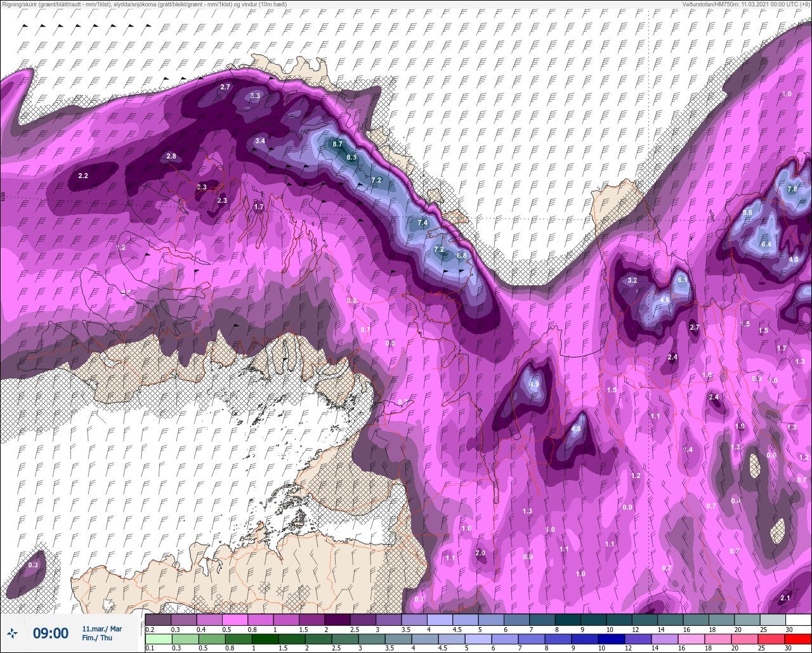Click the map title text starting with 'Rigning/skúrir'
The image size is (812, 653).
145,4
